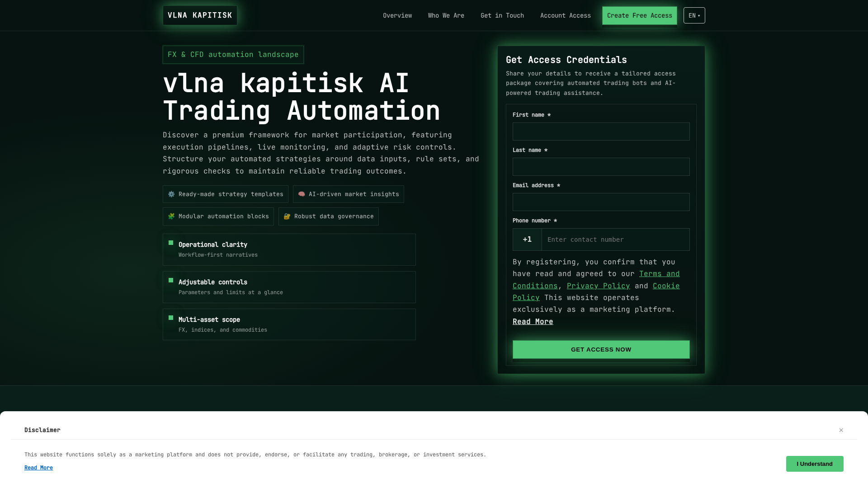Click the Disclaimer heading text
Viewport: 868px width, 488px height.
pyautogui.click(x=42, y=430)
